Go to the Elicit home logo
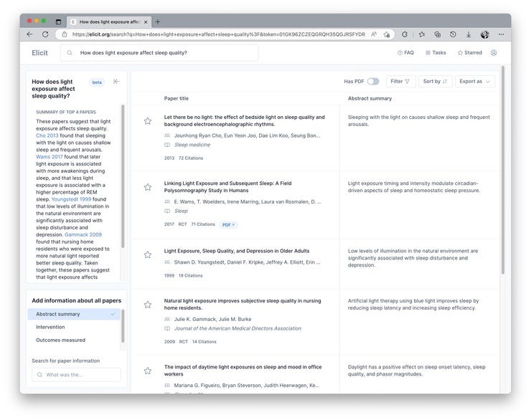The image size is (531, 420). (39, 53)
